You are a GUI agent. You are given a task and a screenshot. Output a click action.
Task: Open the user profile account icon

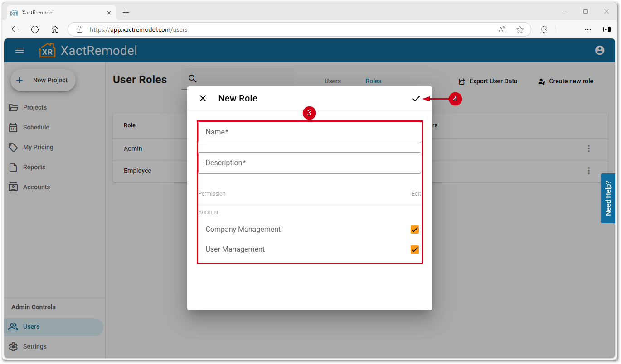[599, 50]
